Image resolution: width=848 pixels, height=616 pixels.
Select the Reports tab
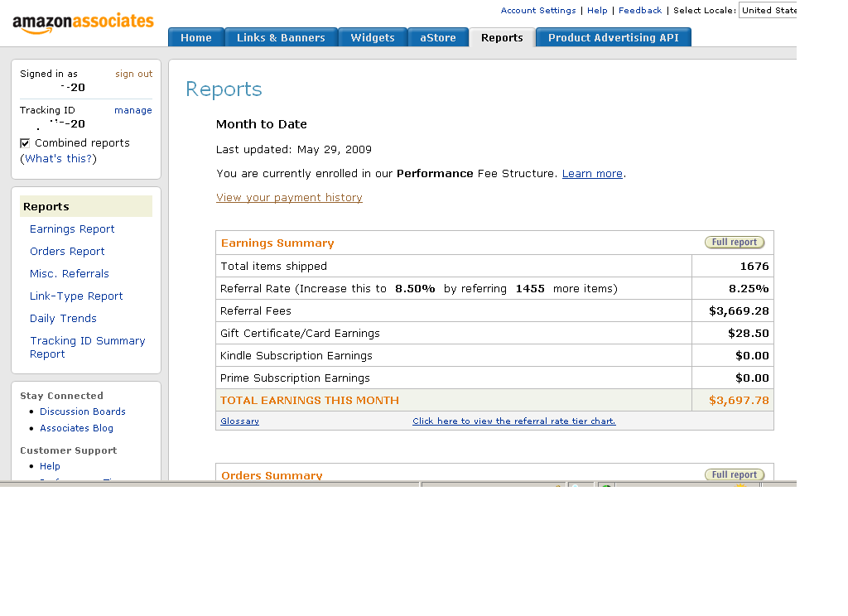pos(502,38)
